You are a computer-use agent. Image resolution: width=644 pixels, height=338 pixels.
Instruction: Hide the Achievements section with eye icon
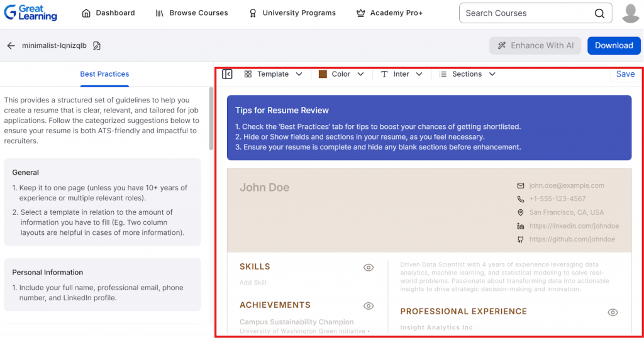click(369, 306)
